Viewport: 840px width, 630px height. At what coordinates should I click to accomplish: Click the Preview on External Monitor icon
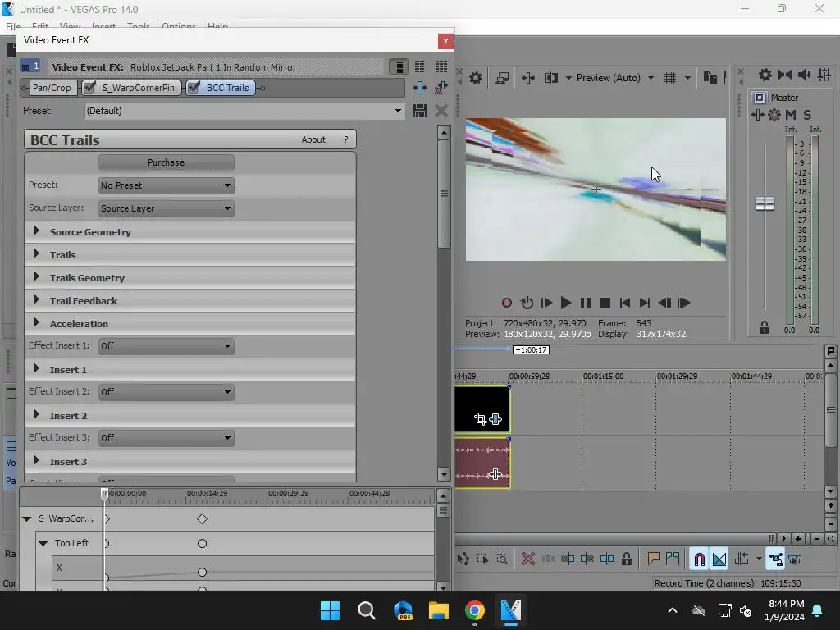click(x=502, y=78)
